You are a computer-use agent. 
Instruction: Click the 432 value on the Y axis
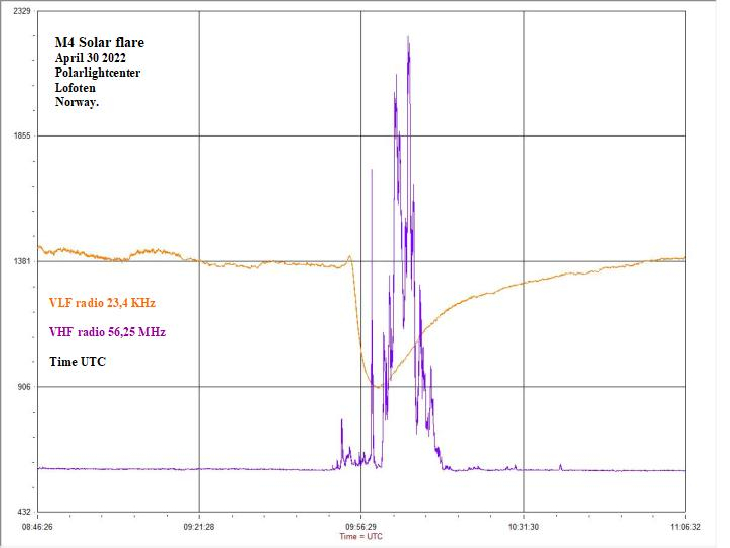point(23,512)
